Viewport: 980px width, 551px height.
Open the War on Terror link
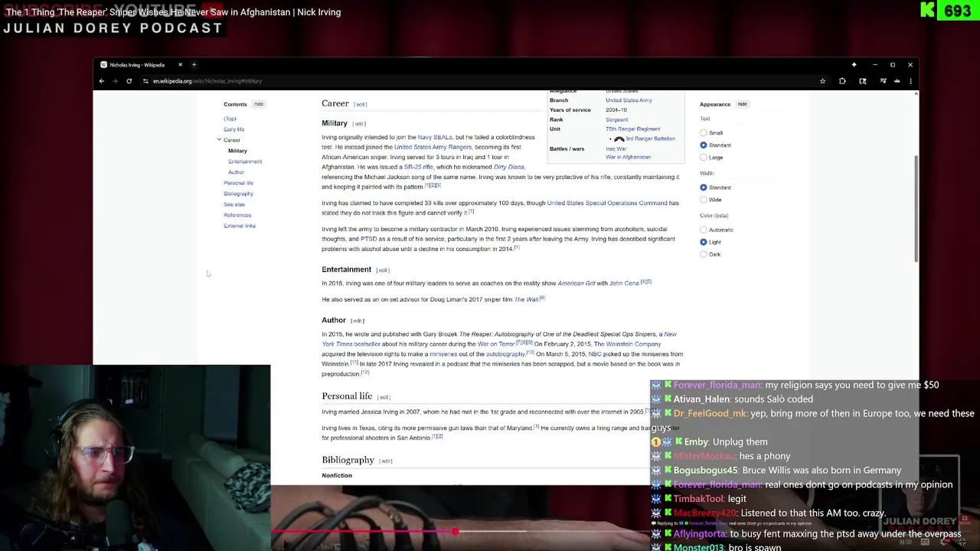pos(496,344)
